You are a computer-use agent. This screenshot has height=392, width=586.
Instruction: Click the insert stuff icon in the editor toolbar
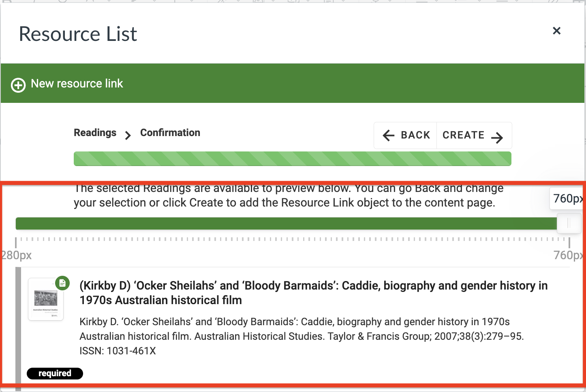294,2
